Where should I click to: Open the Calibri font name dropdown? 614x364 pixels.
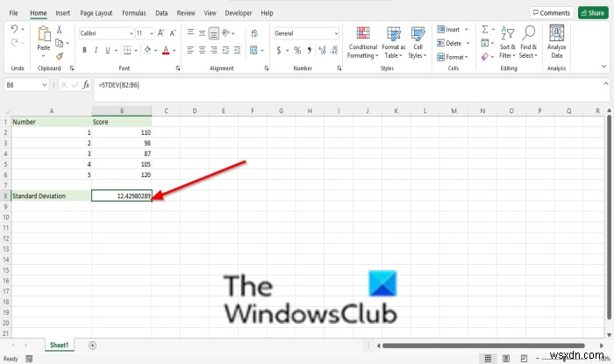tap(132, 33)
